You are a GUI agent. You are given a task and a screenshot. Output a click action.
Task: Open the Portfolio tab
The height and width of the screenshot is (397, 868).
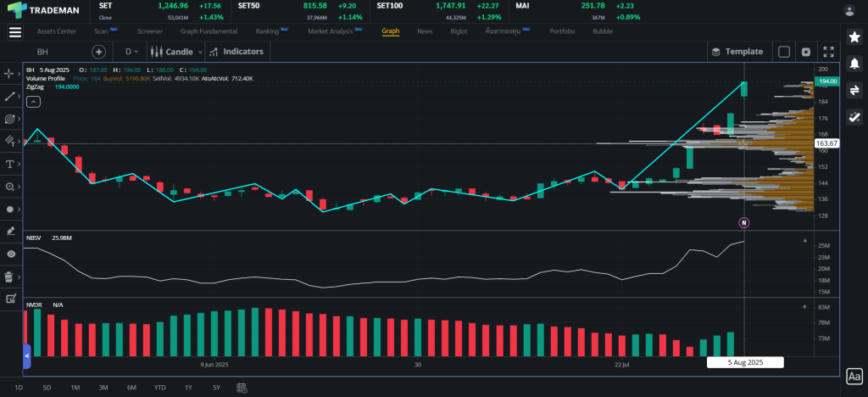(x=562, y=31)
